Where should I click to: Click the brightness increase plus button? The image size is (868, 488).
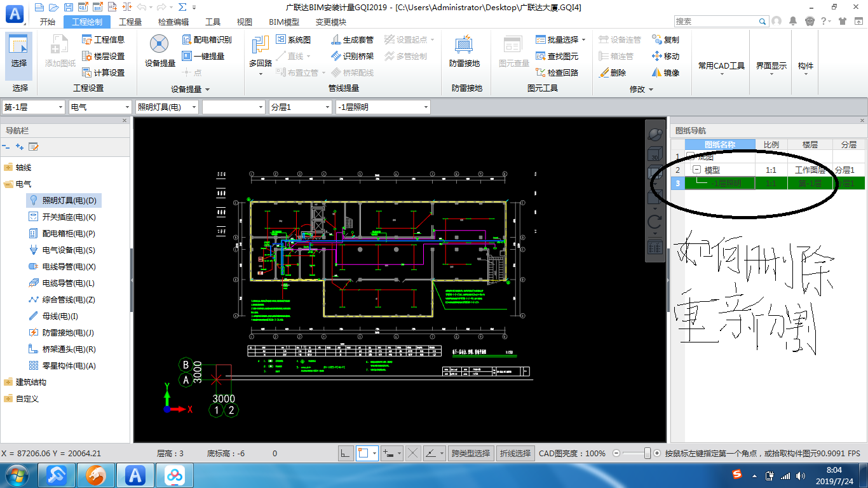[x=658, y=453]
